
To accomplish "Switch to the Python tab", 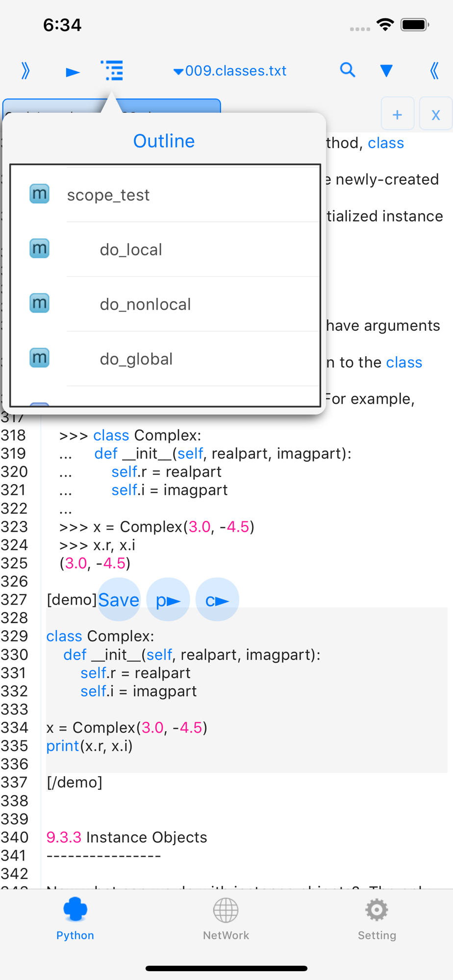I will click(x=75, y=919).
